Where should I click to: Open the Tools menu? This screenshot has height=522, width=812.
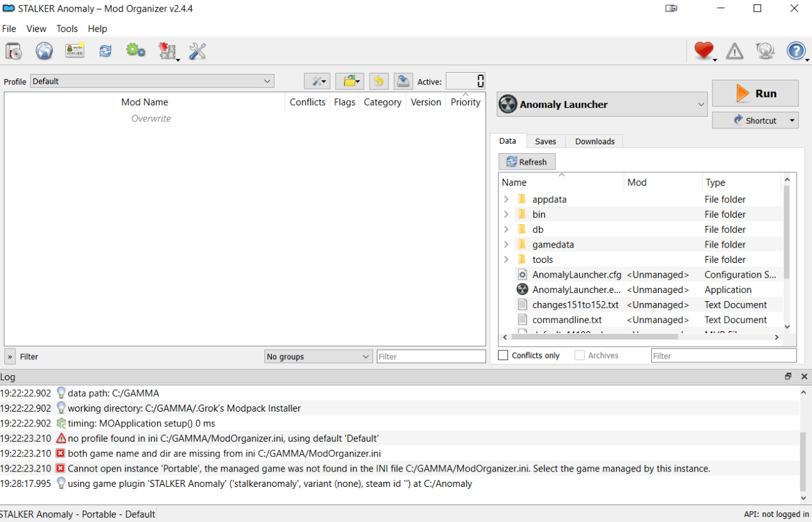coord(66,29)
